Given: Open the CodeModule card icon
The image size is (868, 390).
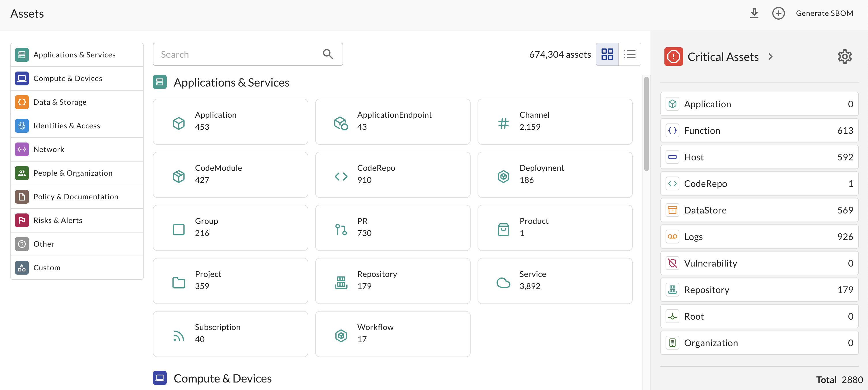Looking at the screenshot, I should click(x=179, y=176).
